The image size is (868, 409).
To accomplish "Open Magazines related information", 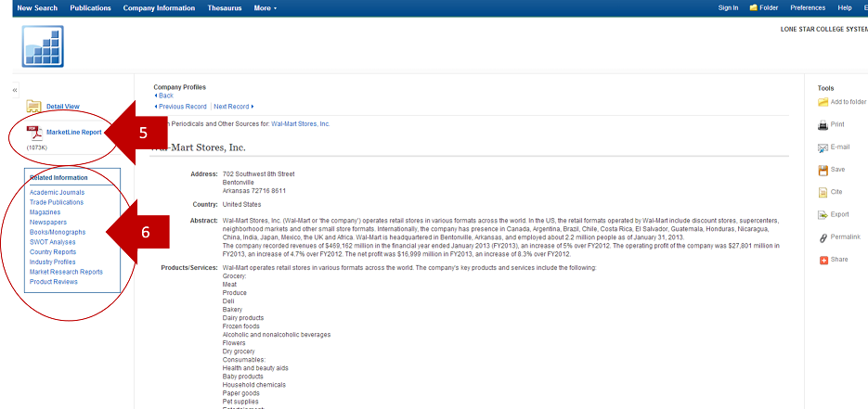I will (x=45, y=212).
